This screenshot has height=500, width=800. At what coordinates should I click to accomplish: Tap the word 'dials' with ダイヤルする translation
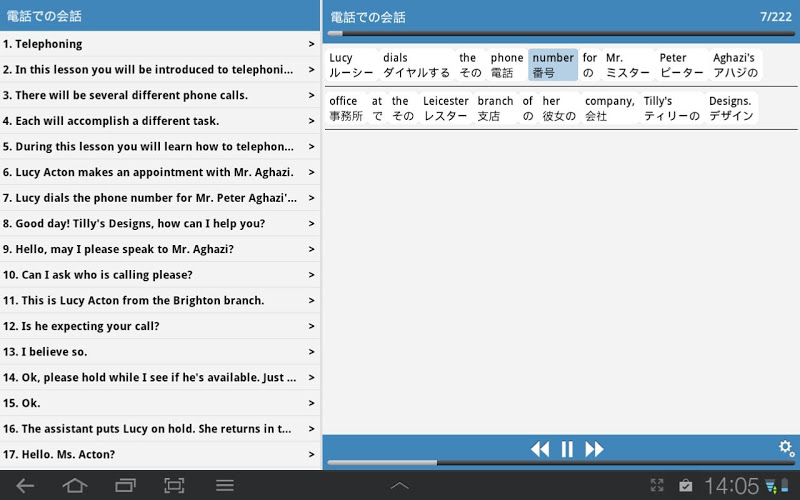tap(416, 65)
